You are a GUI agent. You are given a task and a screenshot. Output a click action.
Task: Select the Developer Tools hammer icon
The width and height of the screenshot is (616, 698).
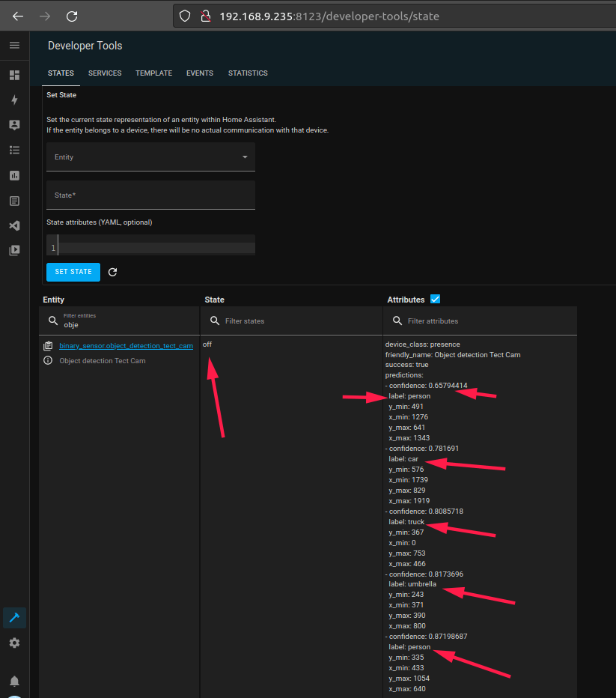click(15, 617)
